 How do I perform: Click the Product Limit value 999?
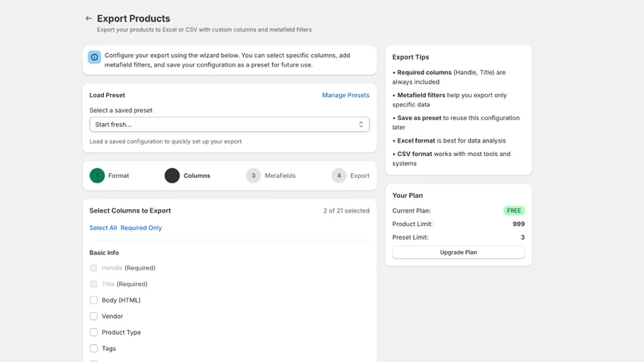(518, 224)
